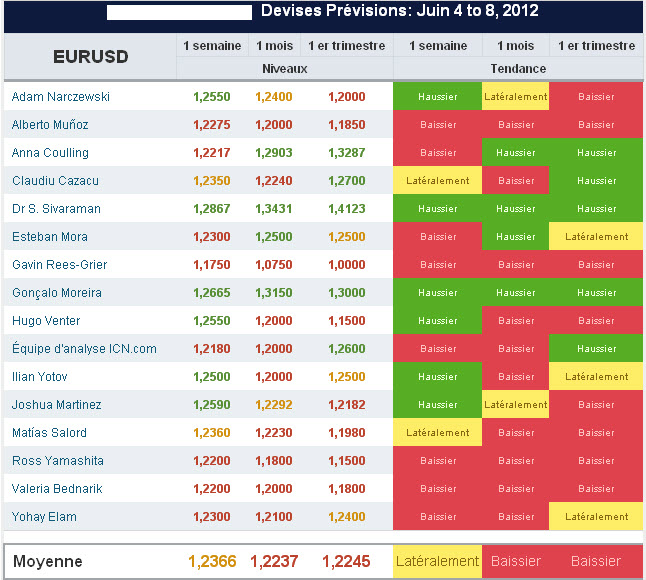Click the Moyenne 1,2245 average
The width and height of the screenshot is (646, 580).
pyautogui.click(x=346, y=561)
